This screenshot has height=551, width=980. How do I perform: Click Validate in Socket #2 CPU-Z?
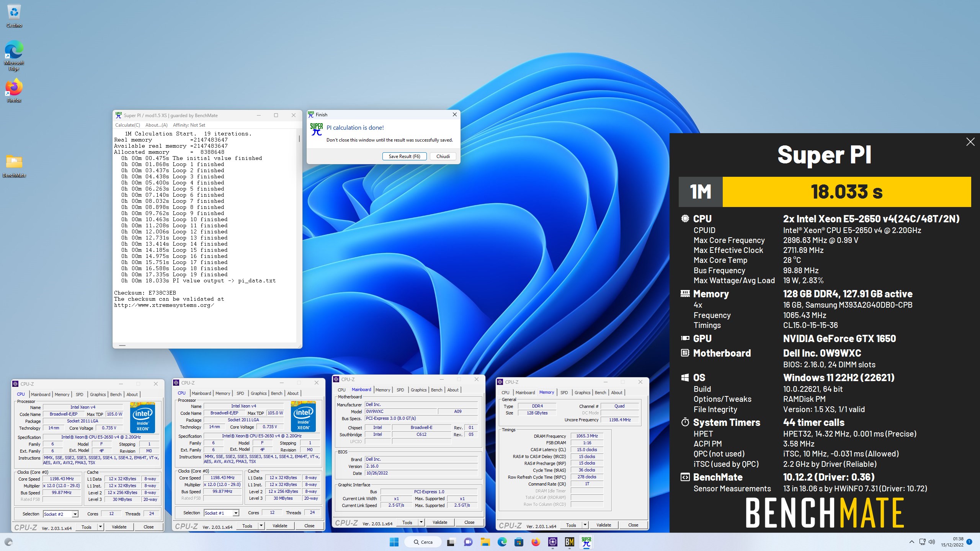[119, 527]
